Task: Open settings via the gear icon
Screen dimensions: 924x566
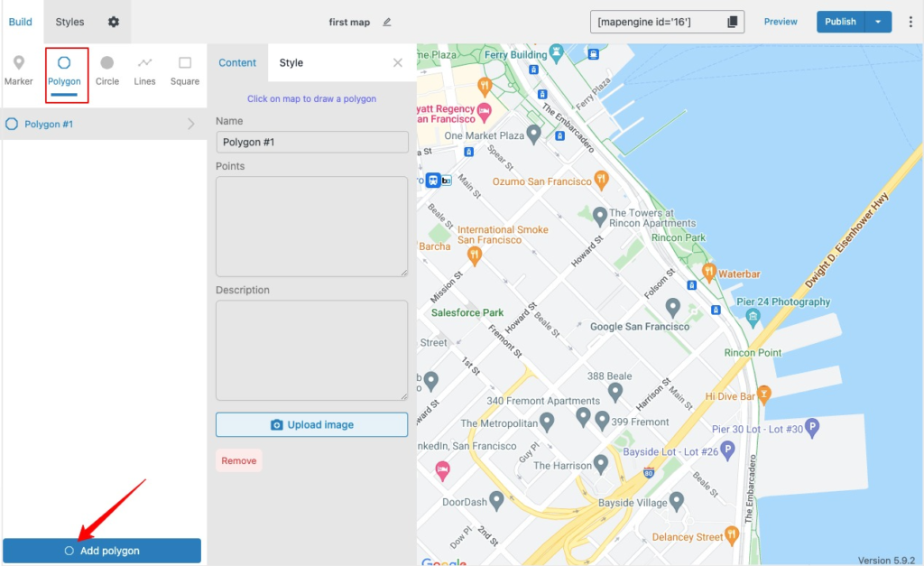Action: [113, 22]
